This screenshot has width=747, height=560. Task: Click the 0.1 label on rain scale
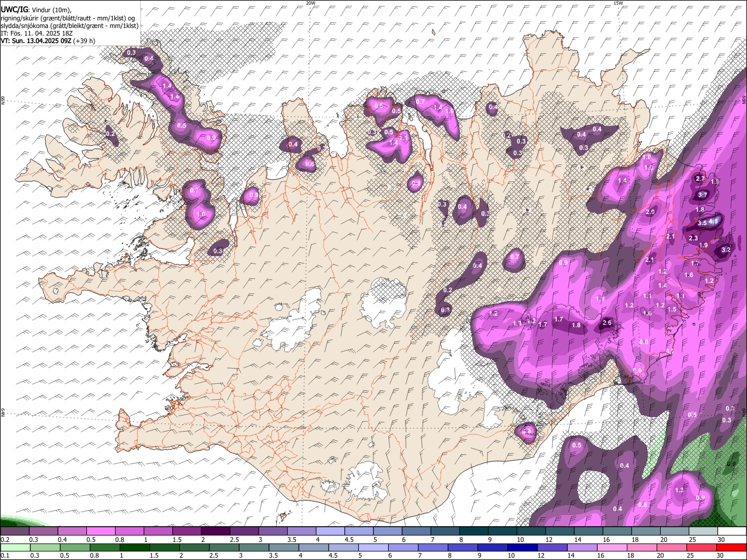point(5,555)
